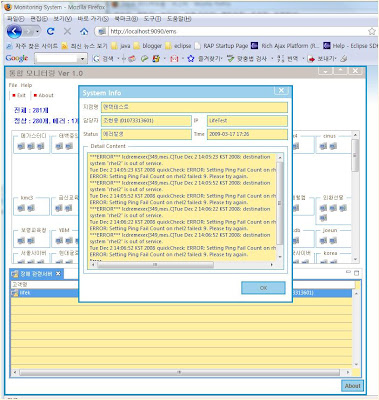Select the right server icon in joeun group
Viewport: 379px width, 400px height.
333,240
